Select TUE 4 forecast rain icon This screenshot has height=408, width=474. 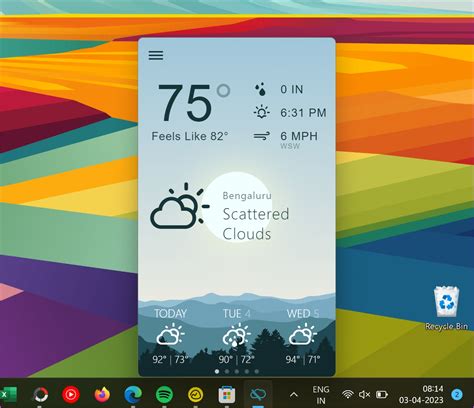coord(236,335)
